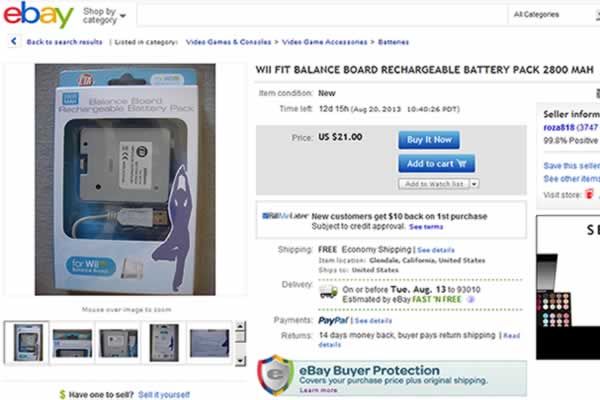Open the Sell it yourself link
This screenshot has height=400, width=600.
tap(164, 395)
